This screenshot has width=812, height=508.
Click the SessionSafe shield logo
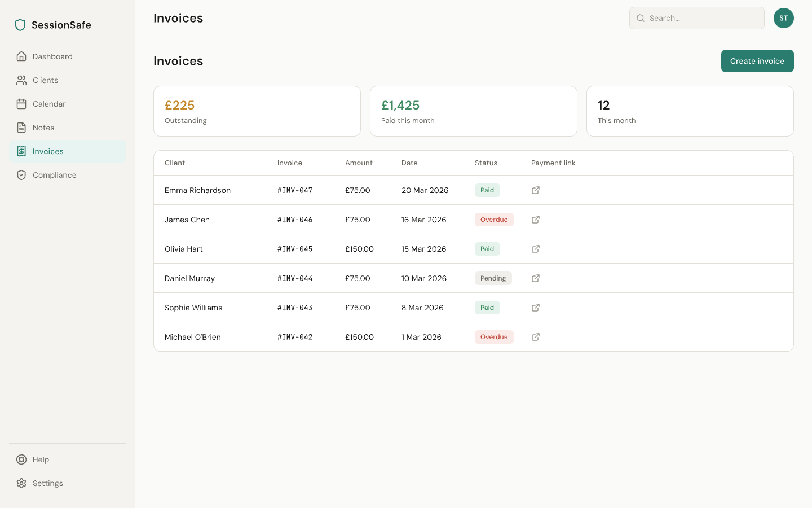tap(20, 25)
